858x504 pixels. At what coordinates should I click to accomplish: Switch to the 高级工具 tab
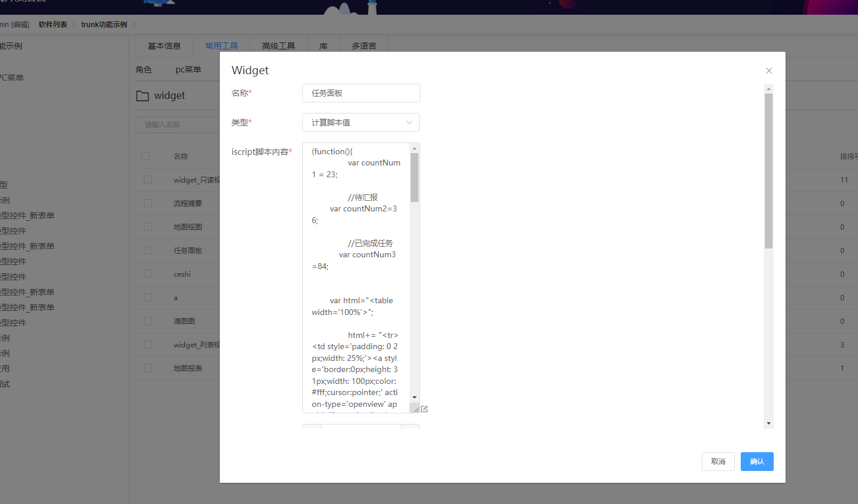click(279, 46)
